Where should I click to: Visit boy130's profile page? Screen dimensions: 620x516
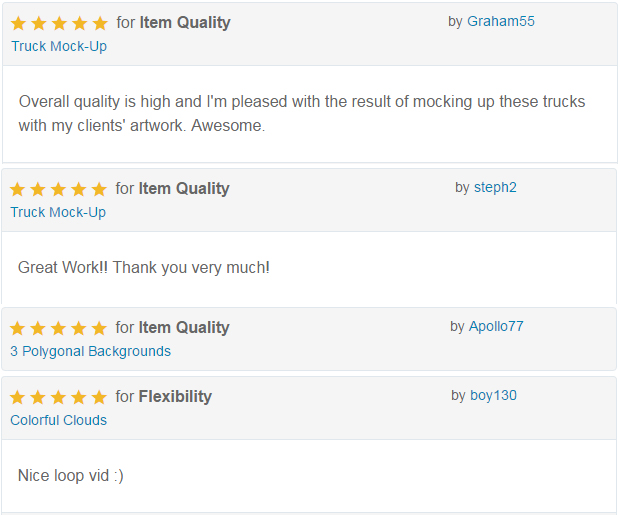(493, 395)
